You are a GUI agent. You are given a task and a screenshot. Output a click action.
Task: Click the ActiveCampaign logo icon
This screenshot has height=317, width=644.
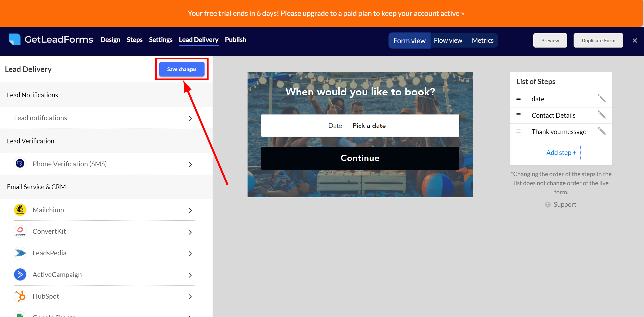[20, 275]
